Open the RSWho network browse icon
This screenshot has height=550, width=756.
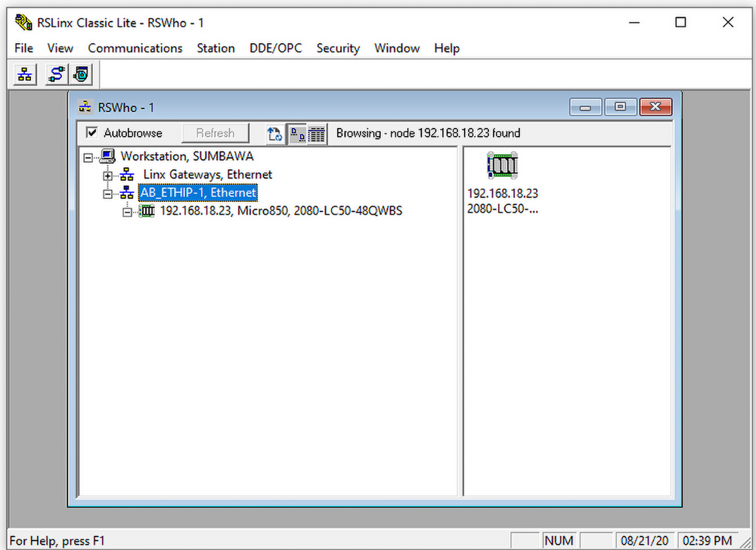23,74
